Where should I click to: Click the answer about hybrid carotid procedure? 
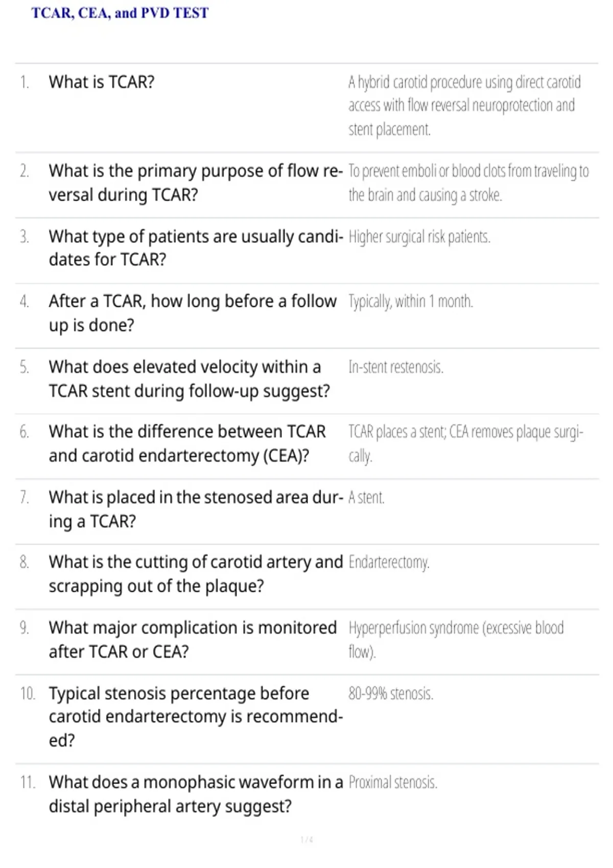[465, 106]
